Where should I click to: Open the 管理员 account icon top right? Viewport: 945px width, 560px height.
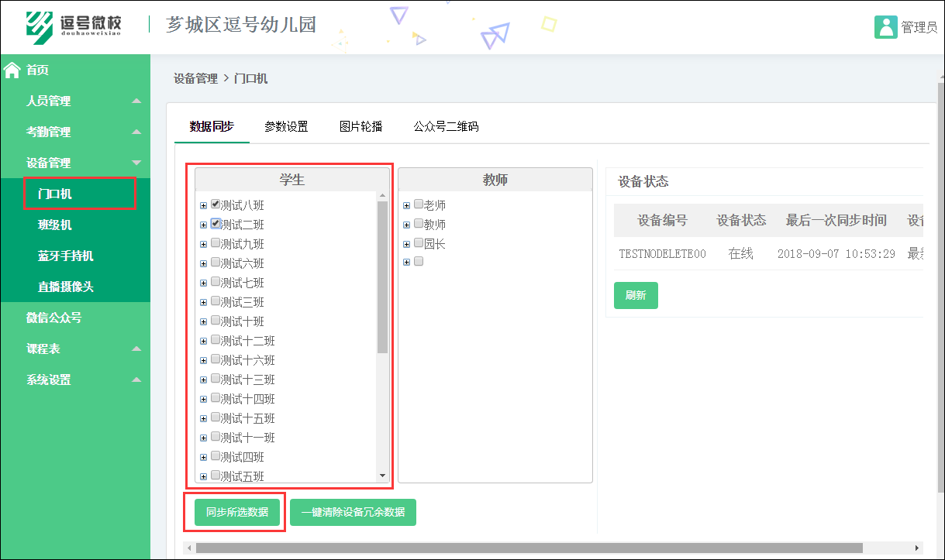pyautogui.click(x=887, y=26)
